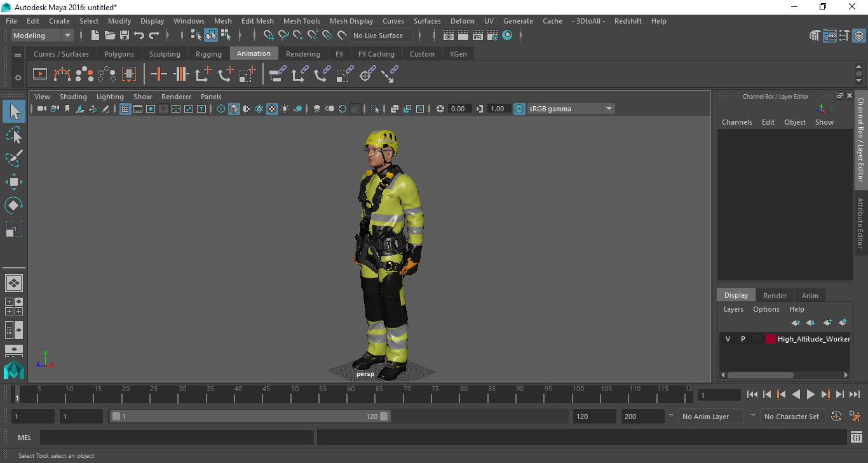Open the Modeling menu set dropdown

[43, 36]
